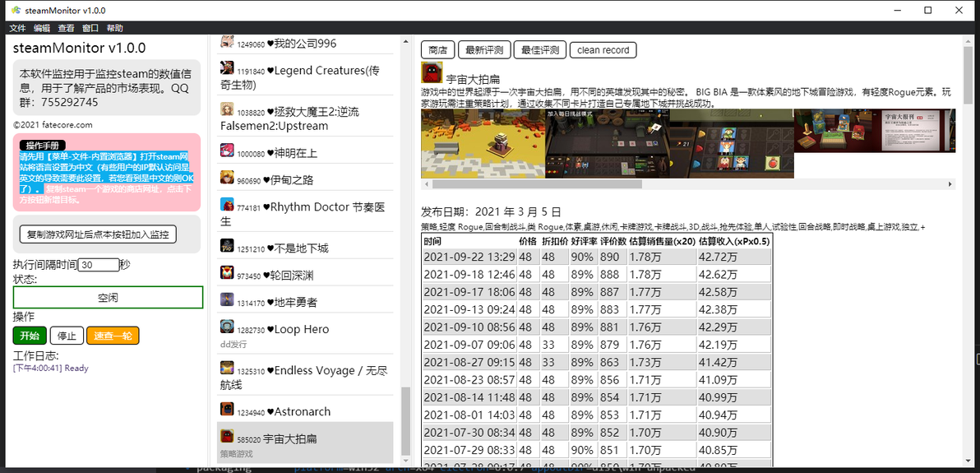Click the 时间 column header

pos(470,241)
